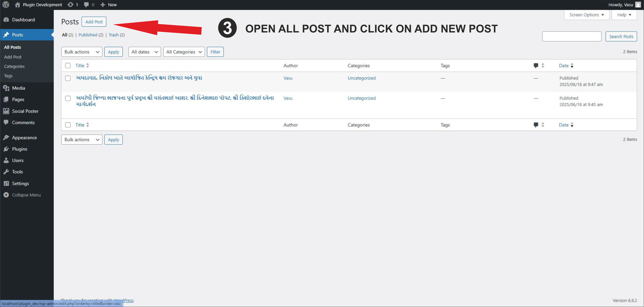644x307 pixels.
Task: Click Uncategorized on the 9:45 am post
Action: click(x=362, y=98)
